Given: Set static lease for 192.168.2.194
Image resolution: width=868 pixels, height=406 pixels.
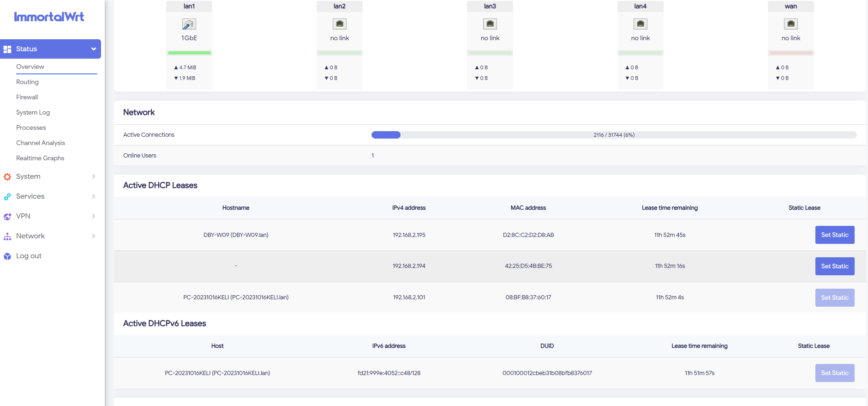Looking at the screenshot, I should [835, 266].
